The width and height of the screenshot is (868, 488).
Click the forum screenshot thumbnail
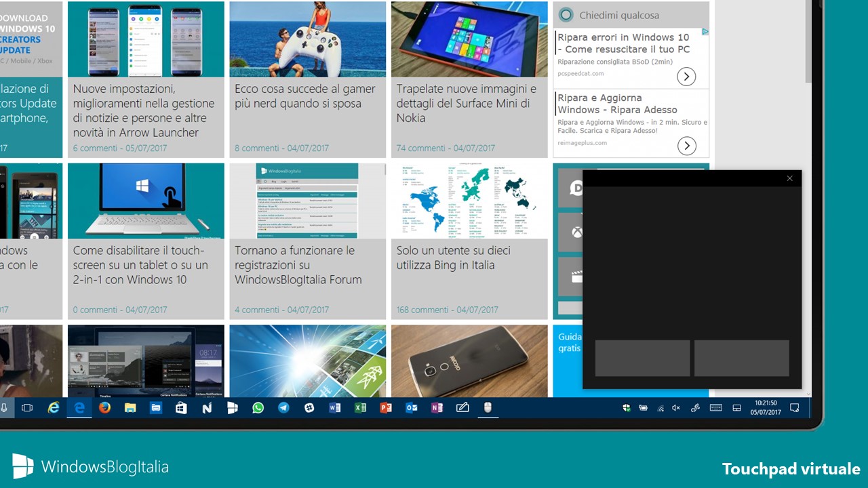[308, 201]
